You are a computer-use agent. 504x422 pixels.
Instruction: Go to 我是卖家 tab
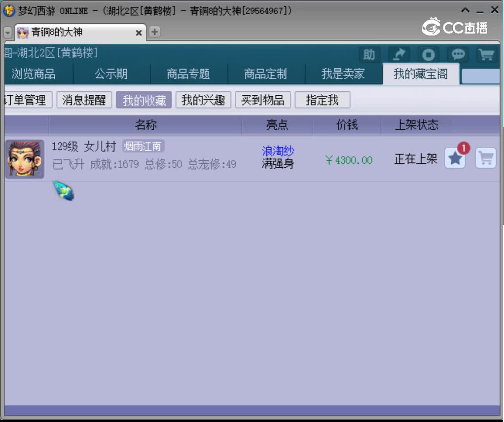(343, 74)
